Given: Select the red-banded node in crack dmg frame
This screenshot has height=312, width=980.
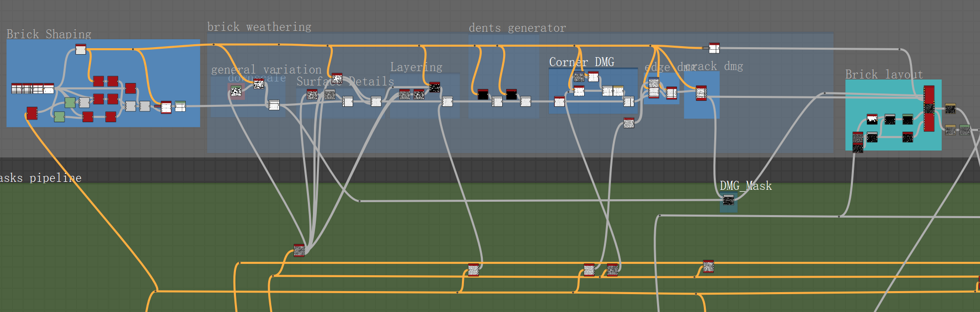Looking at the screenshot, I should pos(701,93).
